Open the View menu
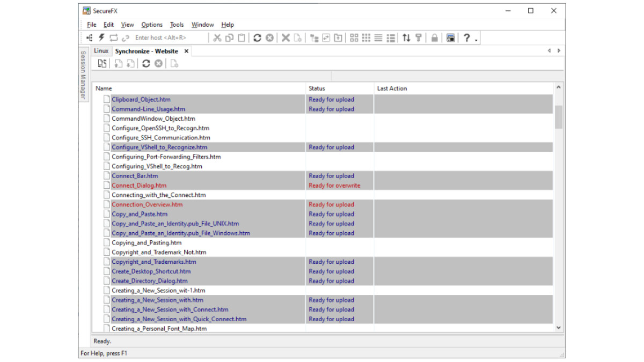Image resolution: width=644 pixels, height=362 pixels. [128, 25]
